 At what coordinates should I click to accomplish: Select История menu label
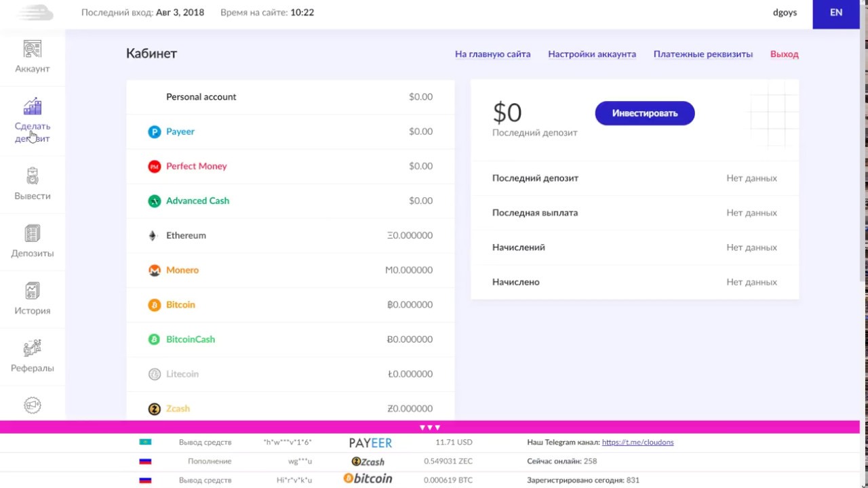tap(33, 310)
